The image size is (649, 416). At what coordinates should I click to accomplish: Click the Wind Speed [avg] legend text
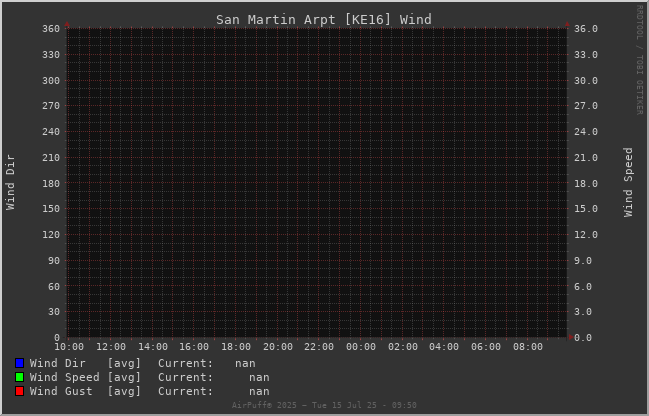click(x=85, y=377)
